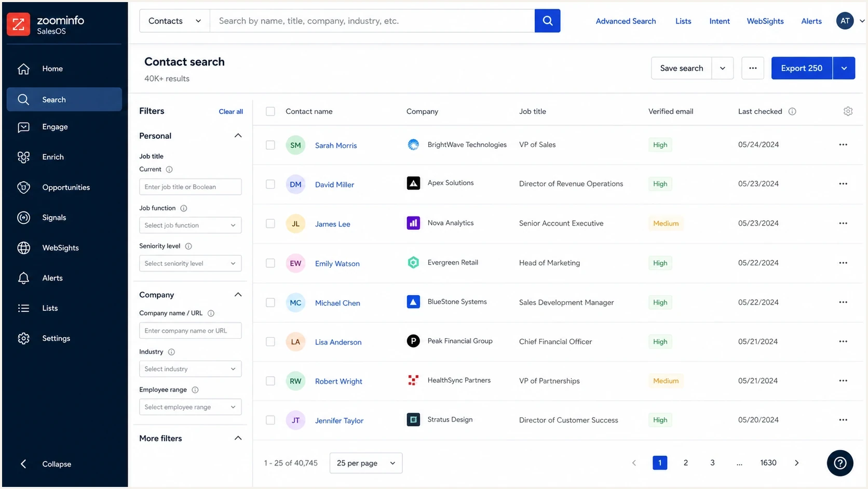Check the Robert Wright row checkbox
Image resolution: width=868 pixels, height=489 pixels.
[270, 381]
